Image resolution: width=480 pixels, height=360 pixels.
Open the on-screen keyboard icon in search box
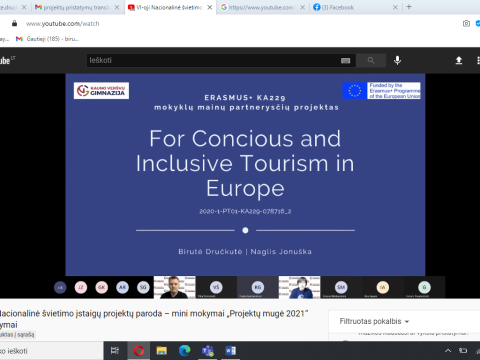click(x=345, y=61)
